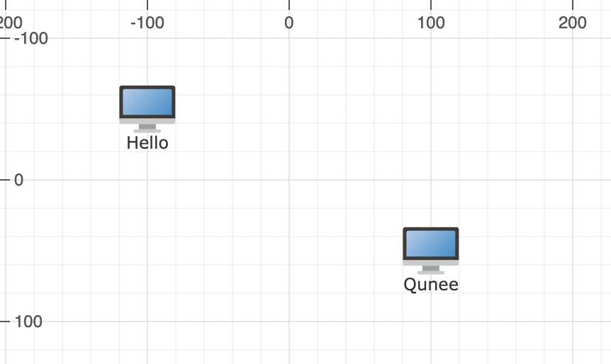This screenshot has height=364, width=611.
Task: Click the stand of the Hello monitor
Action: point(147,128)
